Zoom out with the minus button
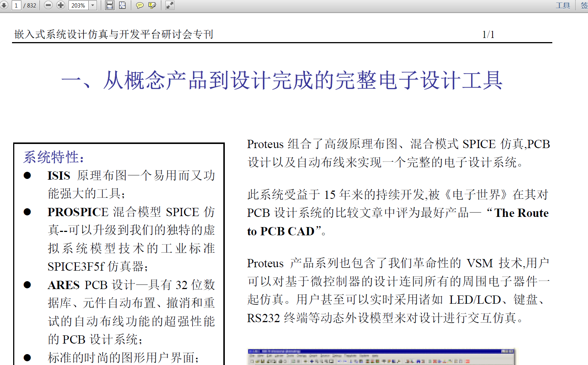The image size is (588, 365). (x=48, y=5)
